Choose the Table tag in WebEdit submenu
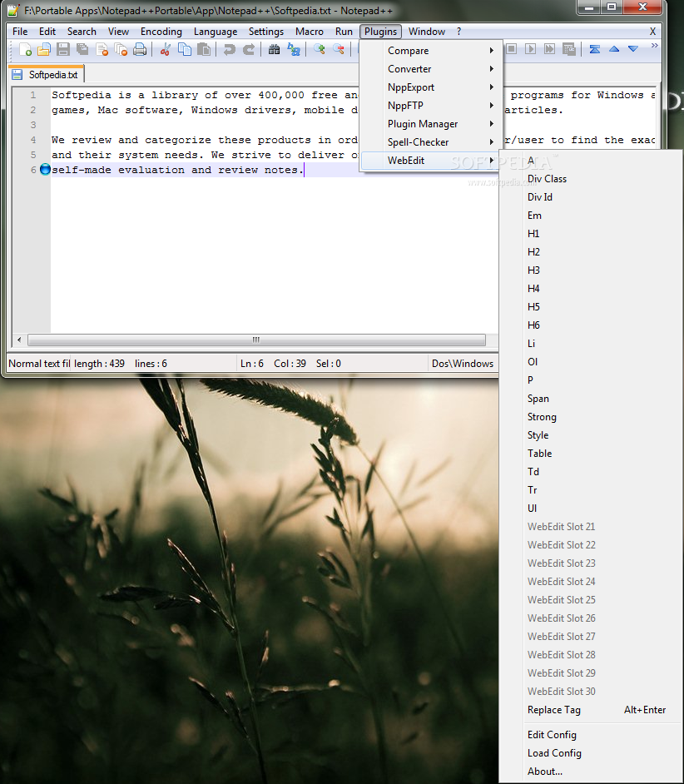Image resolution: width=684 pixels, height=784 pixels. [591, 454]
